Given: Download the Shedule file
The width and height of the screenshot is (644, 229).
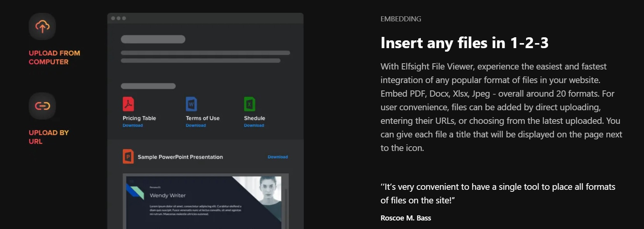Looking at the screenshot, I should (x=254, y=125).
